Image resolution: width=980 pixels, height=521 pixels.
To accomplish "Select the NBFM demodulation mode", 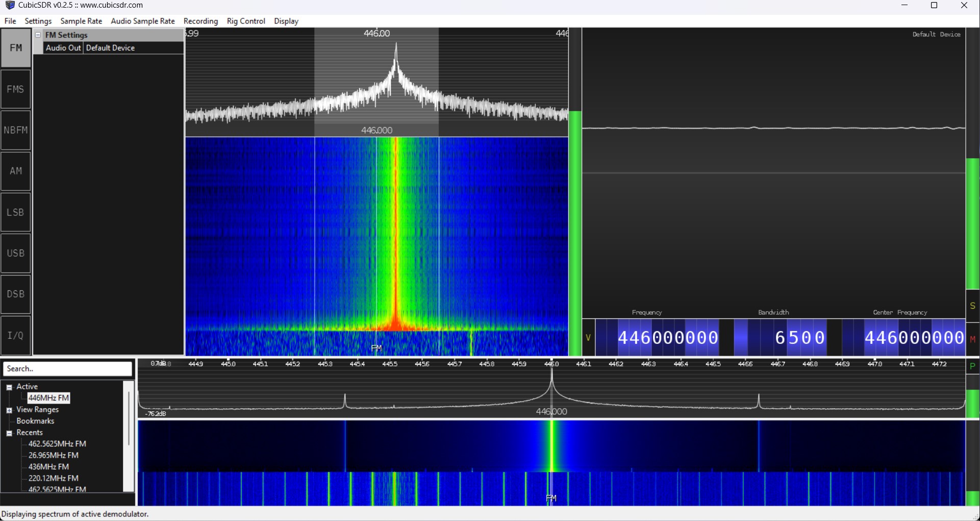I will tap(16, 130).
